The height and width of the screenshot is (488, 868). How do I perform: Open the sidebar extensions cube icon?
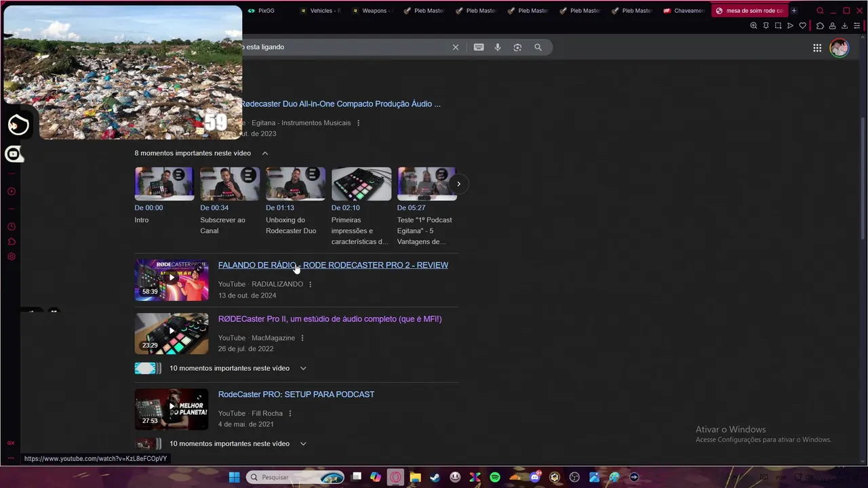[x=12, y=242]
